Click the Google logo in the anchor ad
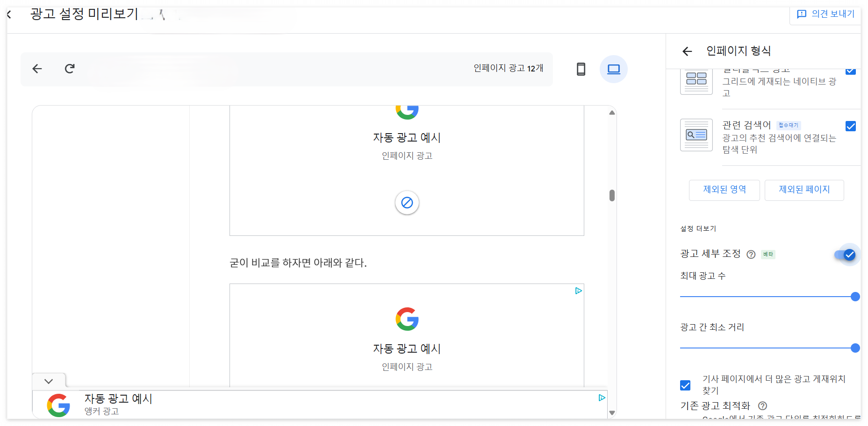The height and width of the screenshot is (426, 868). click(58, 405)
